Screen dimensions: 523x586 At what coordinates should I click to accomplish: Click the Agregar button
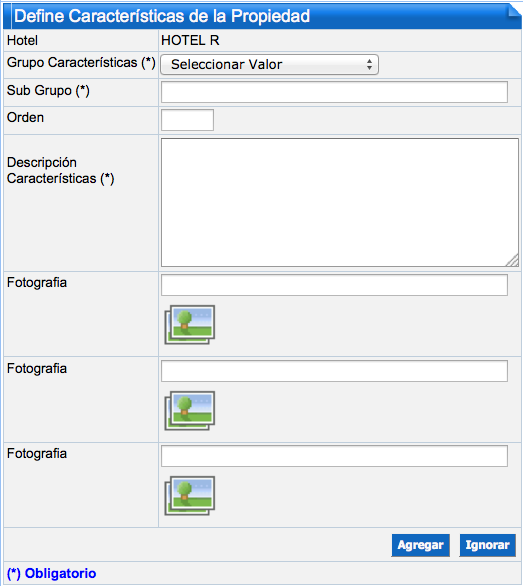pyautogui.click(x=420, y=545)
